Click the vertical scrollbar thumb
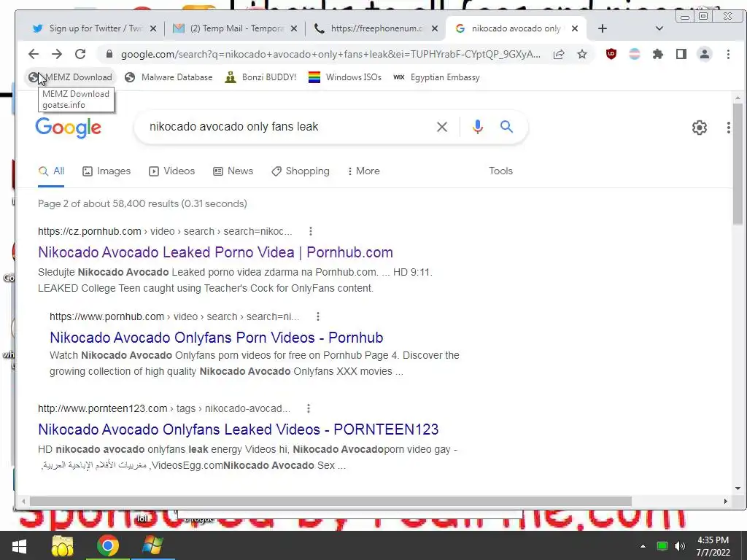This screenshot has width=747, height=560. tap(738, 163)
